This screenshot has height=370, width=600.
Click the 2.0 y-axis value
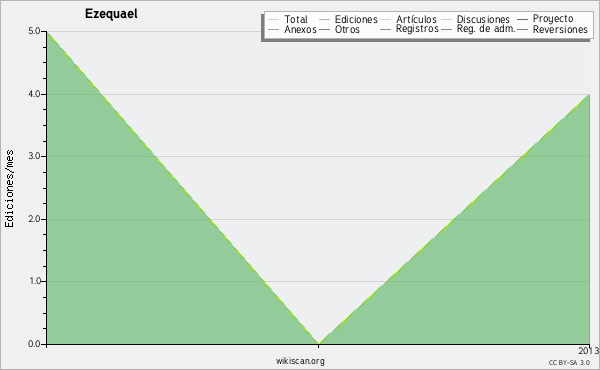coord(34,219)
